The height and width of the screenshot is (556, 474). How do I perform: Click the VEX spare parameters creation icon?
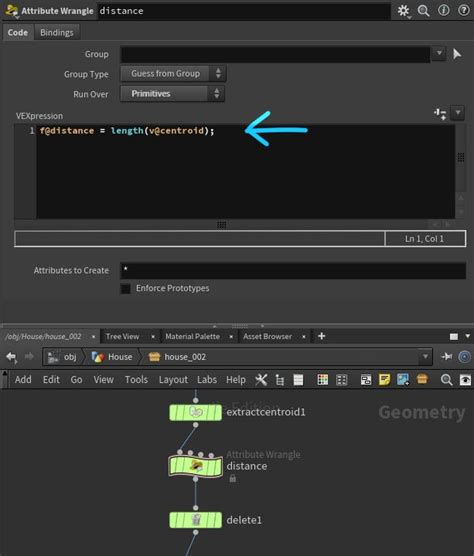click(440, 113)
